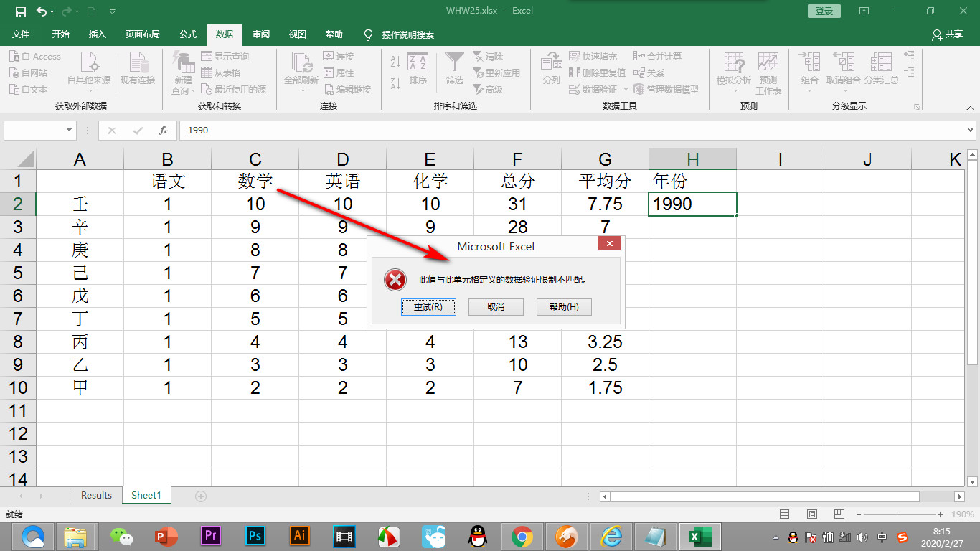Click the 共享 share button
Viewport: 980px width, 551px height.
pyautogui.click(x=947, y=34)
